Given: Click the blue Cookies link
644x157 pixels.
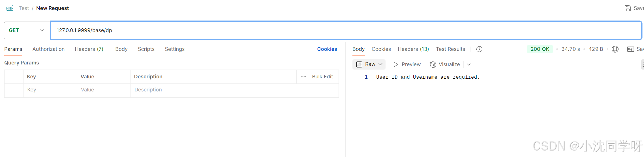Looking at the screenshot, I should click(x=327, y=49).
